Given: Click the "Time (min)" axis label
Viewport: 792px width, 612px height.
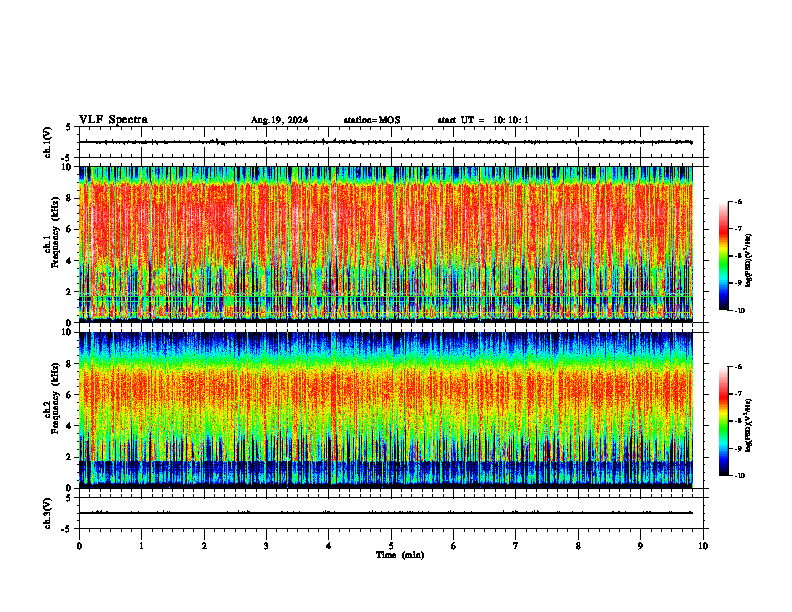Looking at the screenshot, I should point(400,555).
